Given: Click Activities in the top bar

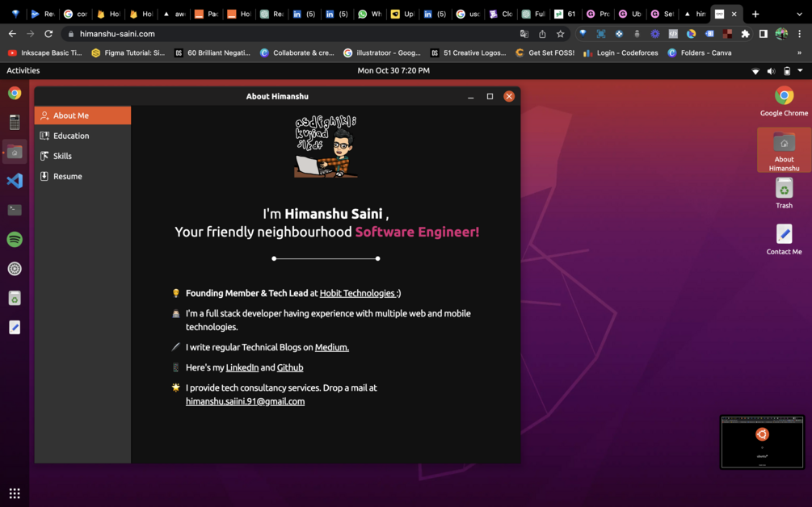Looking at the screenshot, I should 23,70.
